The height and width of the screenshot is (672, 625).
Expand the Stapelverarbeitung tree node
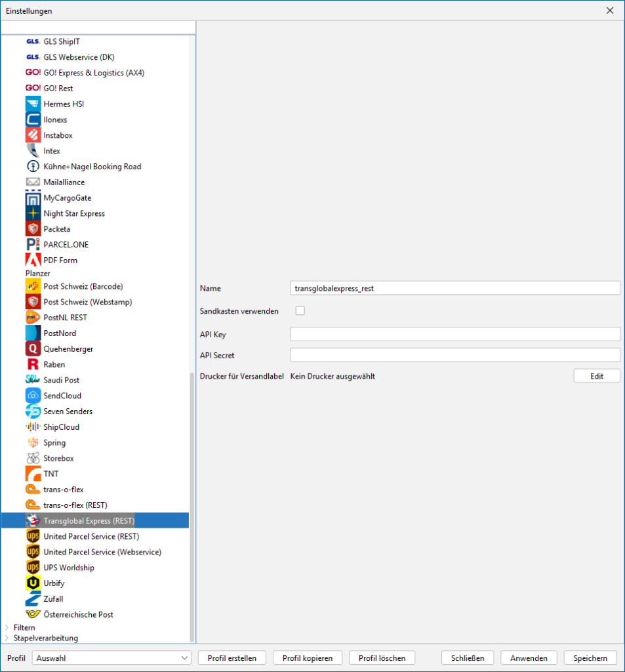point(7,638)
